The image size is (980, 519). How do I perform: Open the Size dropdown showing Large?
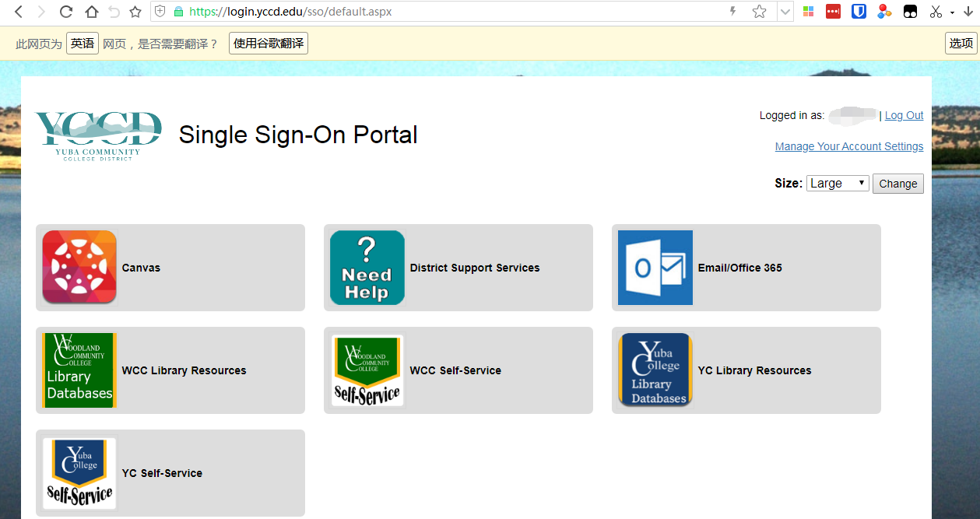coord(838,183)
